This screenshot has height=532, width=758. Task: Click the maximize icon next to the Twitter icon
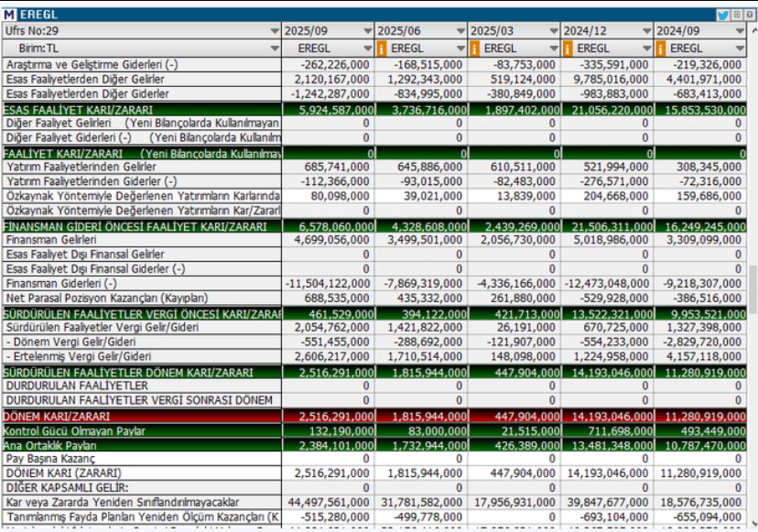point(737,15)
